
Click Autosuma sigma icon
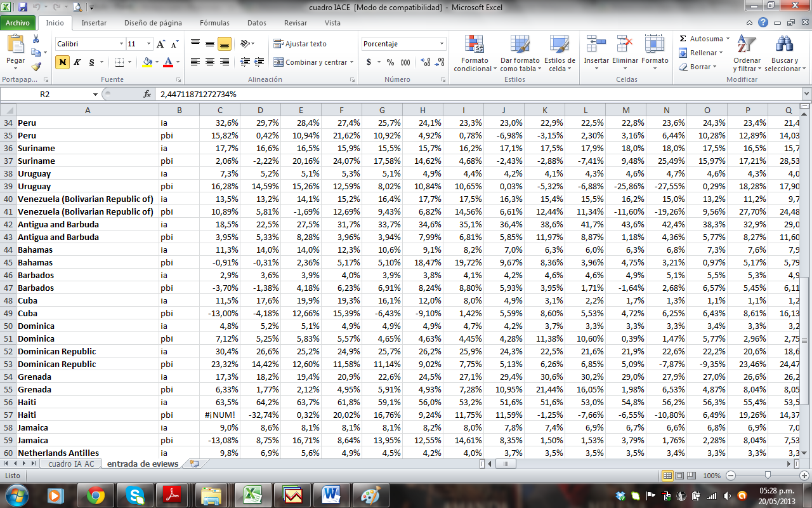point(683,39)
